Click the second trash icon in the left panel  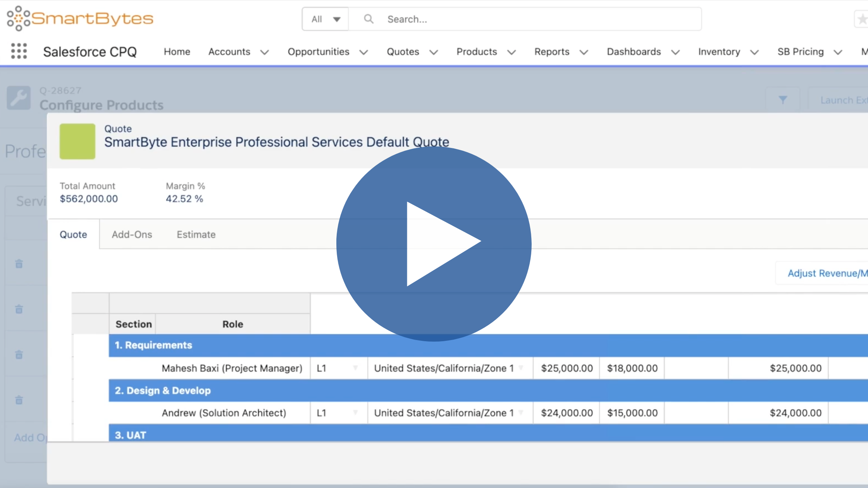[x=19, y=309]
